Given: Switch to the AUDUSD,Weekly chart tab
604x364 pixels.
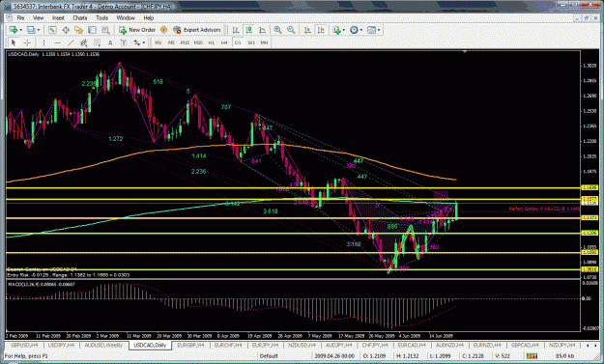Looking at the screenshot, I should [103, 345].
